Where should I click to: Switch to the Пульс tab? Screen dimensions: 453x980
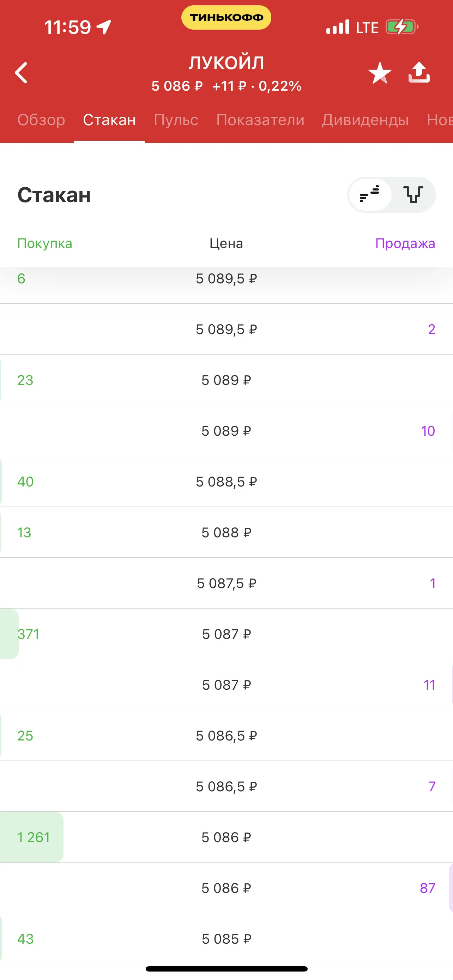click(176, 120)
